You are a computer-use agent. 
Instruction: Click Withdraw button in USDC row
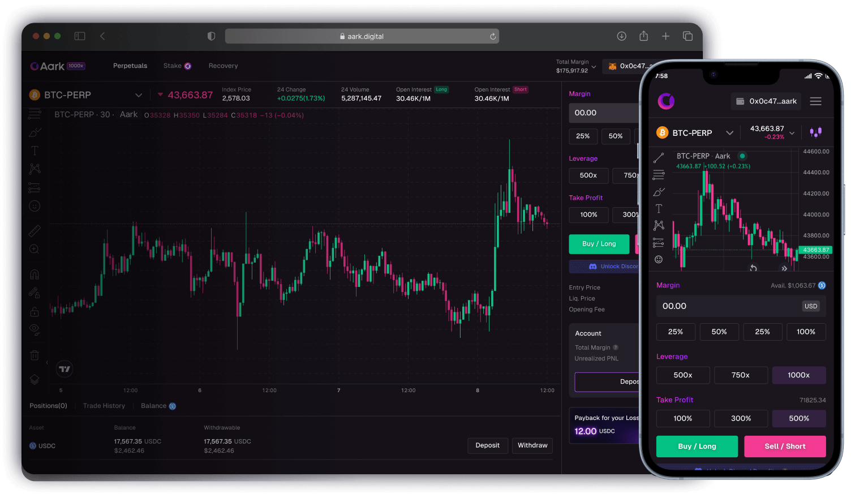click(532, 446)
